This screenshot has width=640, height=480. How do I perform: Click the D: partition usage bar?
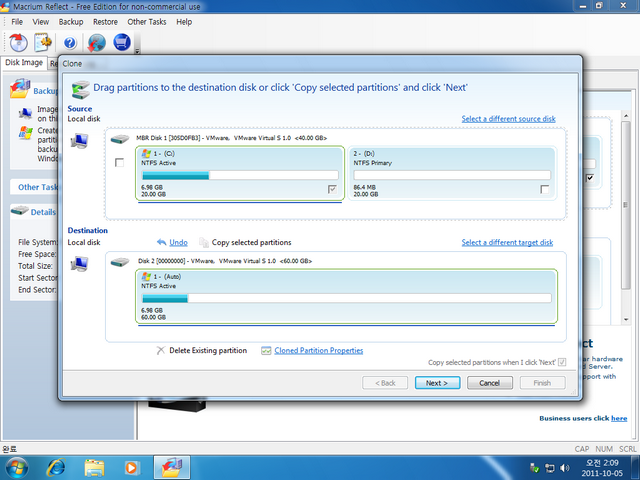452,175
